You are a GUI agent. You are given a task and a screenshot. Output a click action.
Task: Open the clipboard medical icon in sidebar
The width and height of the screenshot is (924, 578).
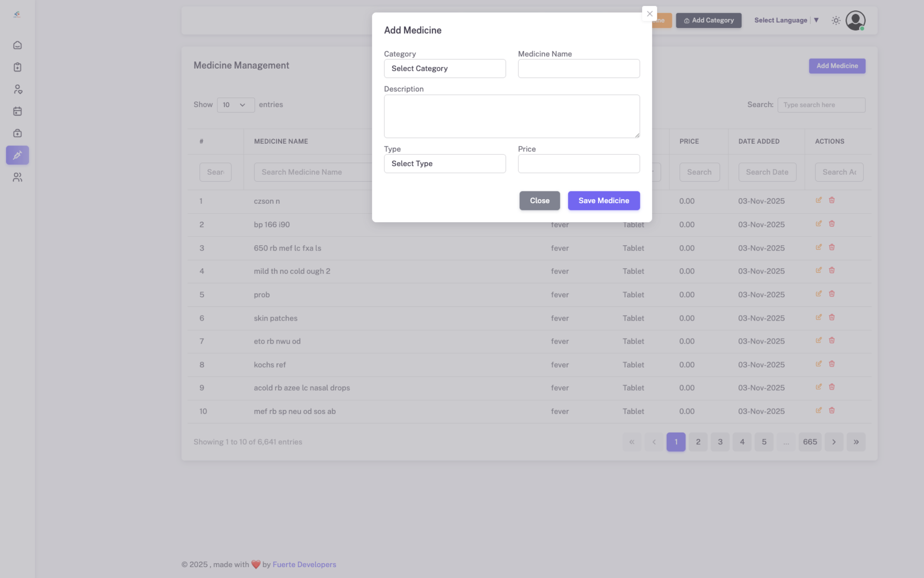[x=18, y=67]
